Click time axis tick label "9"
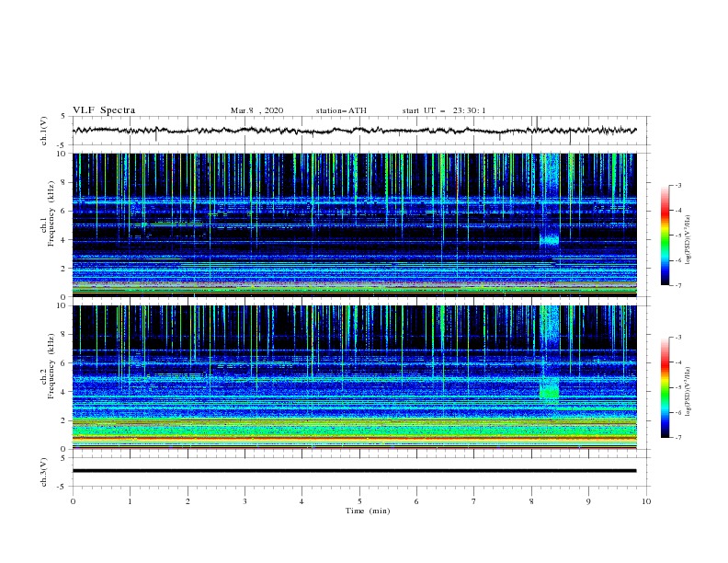 tap(588, 501)
